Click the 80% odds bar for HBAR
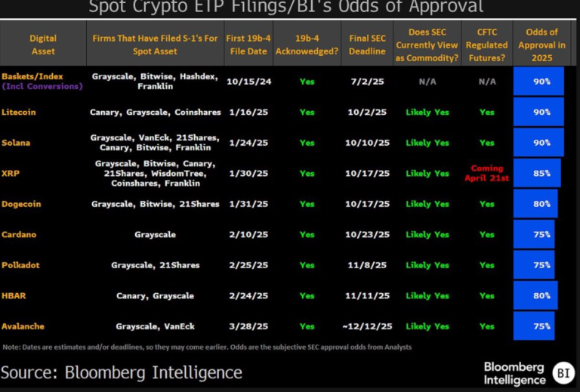Viewport: 580px width, 392px height. click(x=535, y=296)
